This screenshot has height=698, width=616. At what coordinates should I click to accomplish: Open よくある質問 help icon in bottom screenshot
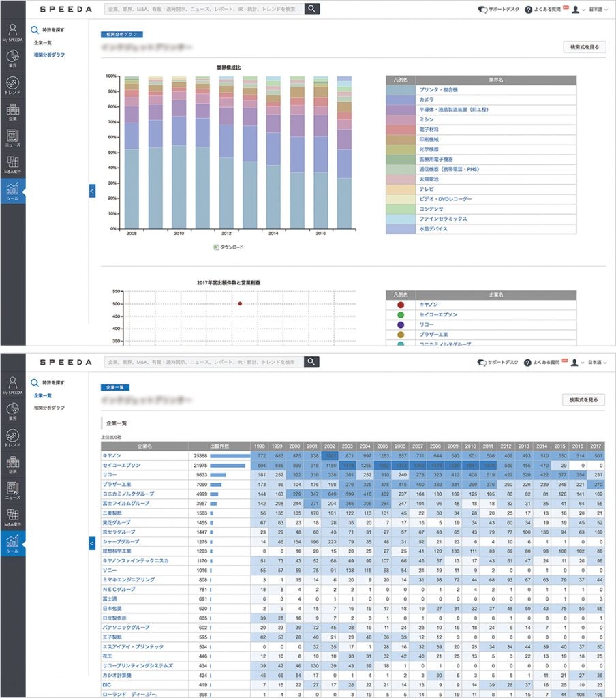527,363
